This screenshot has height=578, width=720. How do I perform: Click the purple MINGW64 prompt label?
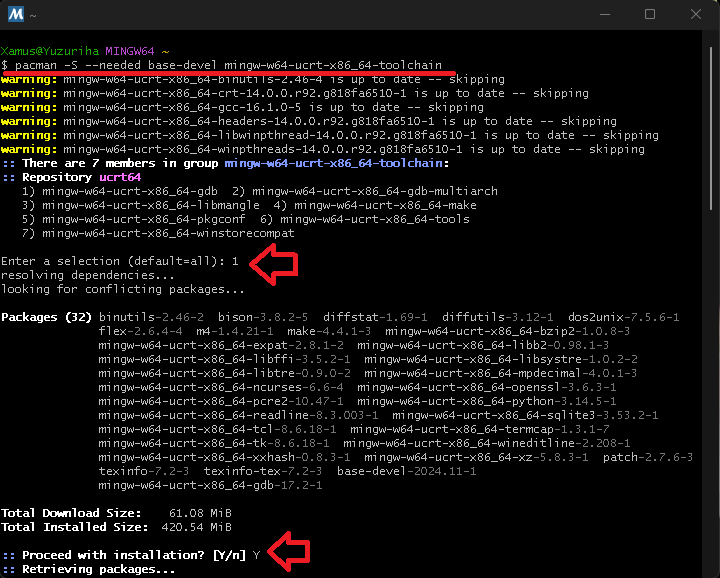point(129,51)
